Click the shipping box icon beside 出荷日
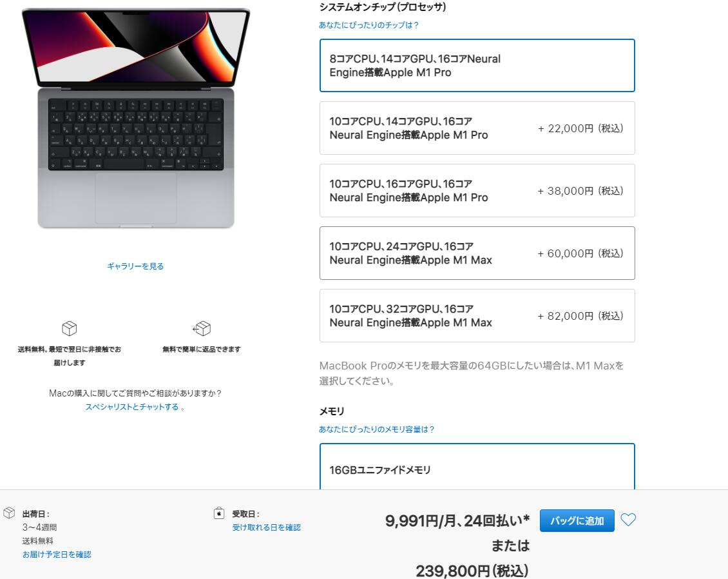The image size is (728, 579). (9, 513)
